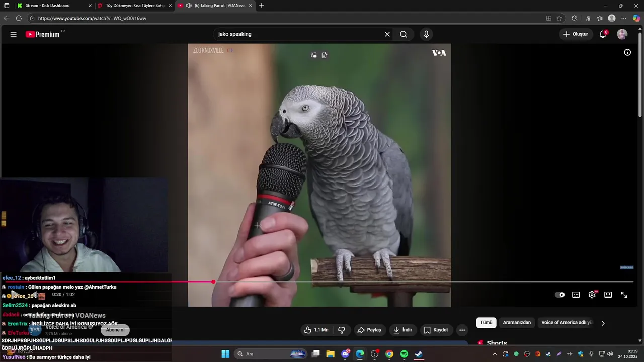Click the edit overlay icon on video
The width and height of the screenshot is (644, 362).
click(x=325, y=55)
